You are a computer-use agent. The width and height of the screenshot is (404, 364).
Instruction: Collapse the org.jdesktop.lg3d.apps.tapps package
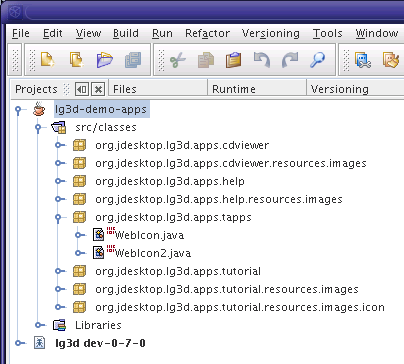(x=59, y=218)
